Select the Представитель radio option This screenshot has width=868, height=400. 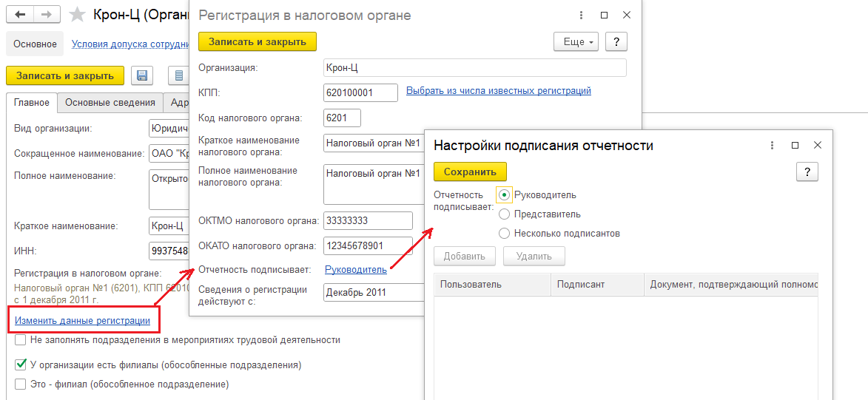(x=505, y=214)
